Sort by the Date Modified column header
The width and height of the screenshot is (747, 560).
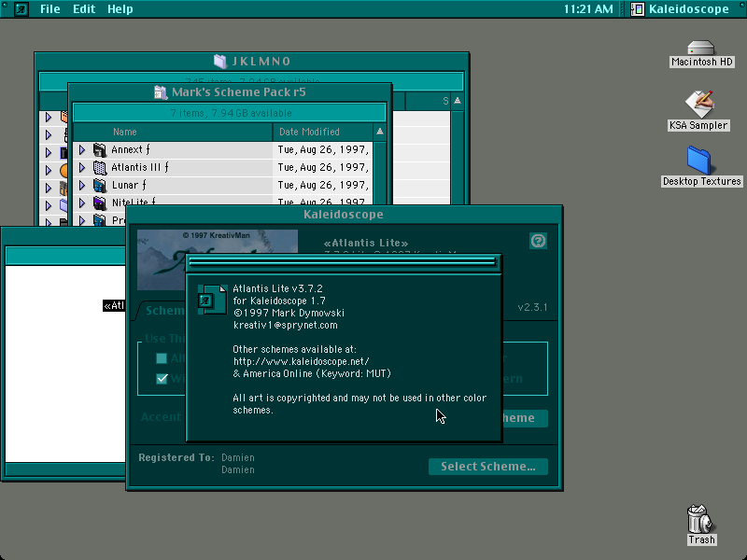coord(323,132)
